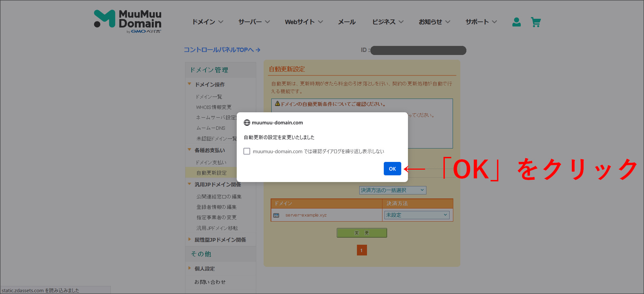Expand the ビジネス navigation menu
This screenshot has width=644, height=294.
(388, 22)
